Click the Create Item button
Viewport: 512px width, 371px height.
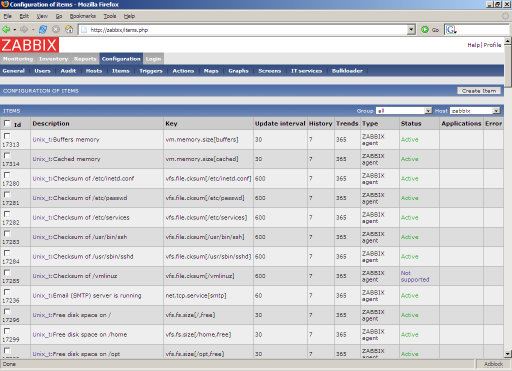pos(479,91)
